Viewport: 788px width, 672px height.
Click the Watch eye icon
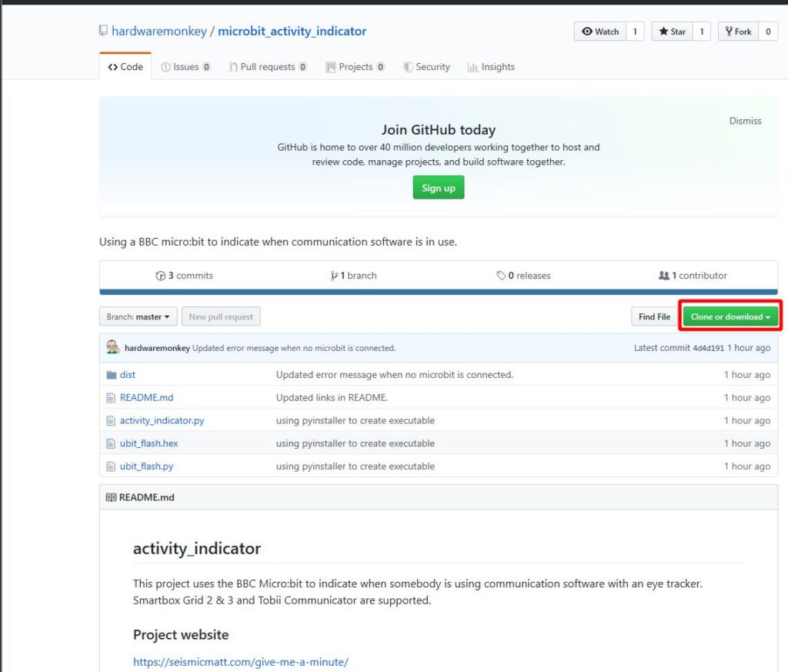click(x=589, y=32)
